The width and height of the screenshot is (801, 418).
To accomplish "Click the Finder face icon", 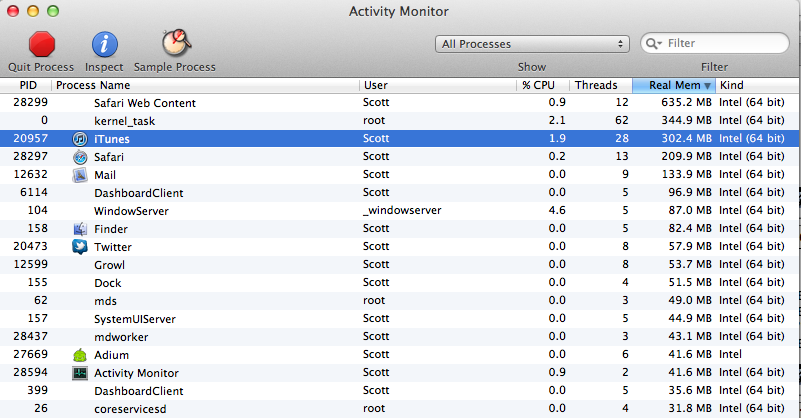I will pyautogui.click(x=80, y=229).
